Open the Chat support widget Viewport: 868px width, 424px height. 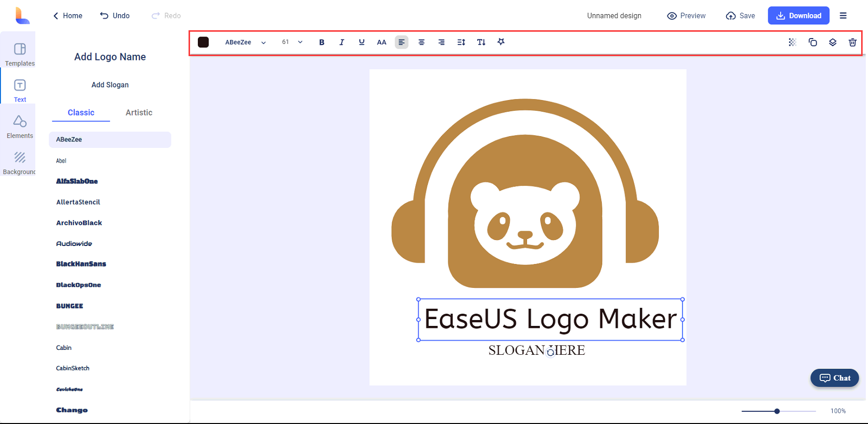834,378
